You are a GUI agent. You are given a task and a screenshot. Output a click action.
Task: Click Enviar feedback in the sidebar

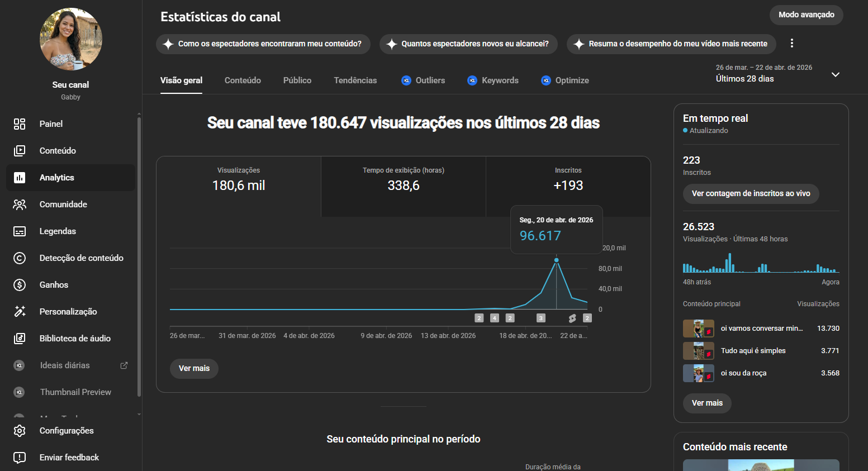point(71,458)
